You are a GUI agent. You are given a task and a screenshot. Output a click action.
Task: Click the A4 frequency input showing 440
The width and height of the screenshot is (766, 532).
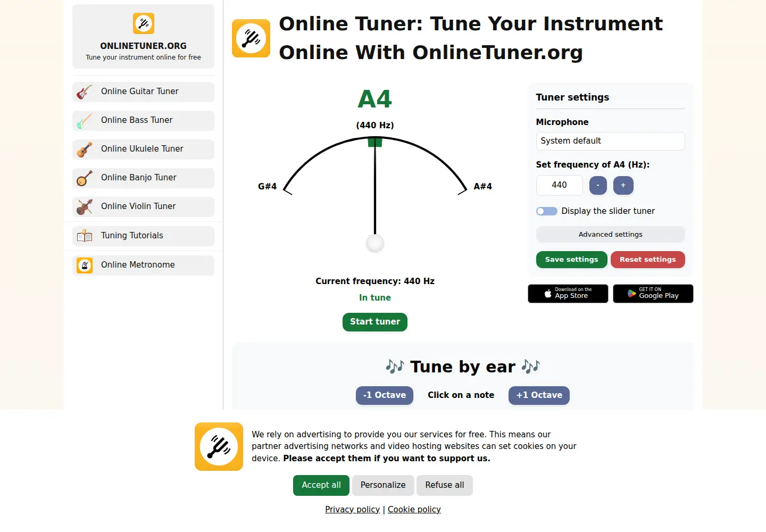tap(560, 185)
